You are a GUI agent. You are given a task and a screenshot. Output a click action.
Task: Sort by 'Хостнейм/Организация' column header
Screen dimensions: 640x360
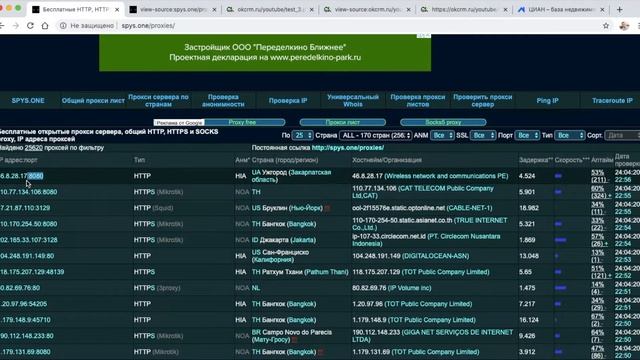click(x=387, y=160)
